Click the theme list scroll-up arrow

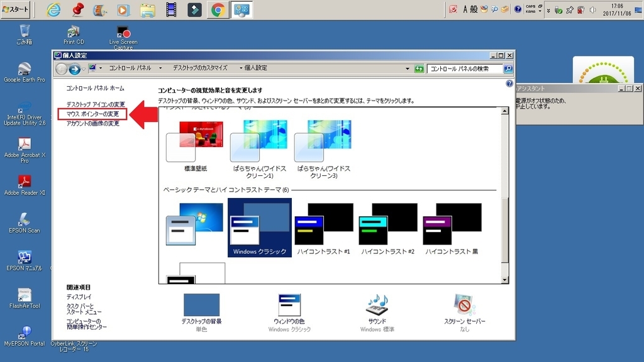[x=505, y=111]
